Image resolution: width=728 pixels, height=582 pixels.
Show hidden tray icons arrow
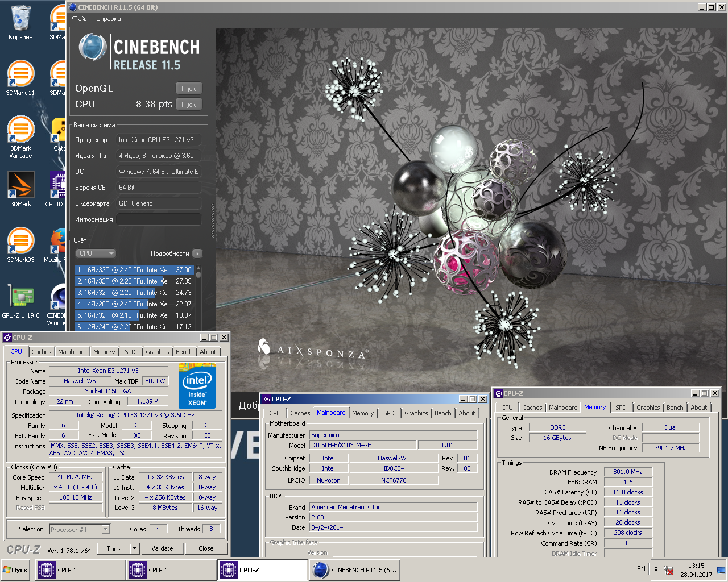pos(656,569)
